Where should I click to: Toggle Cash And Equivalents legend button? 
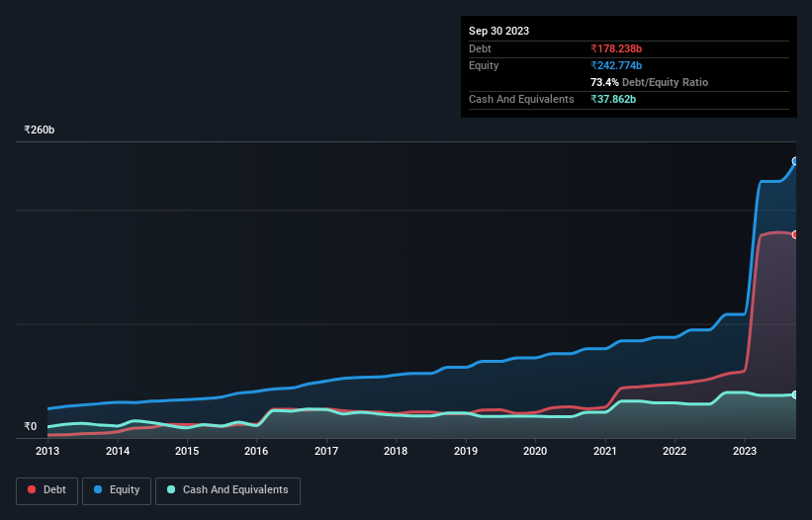[227, 490]
